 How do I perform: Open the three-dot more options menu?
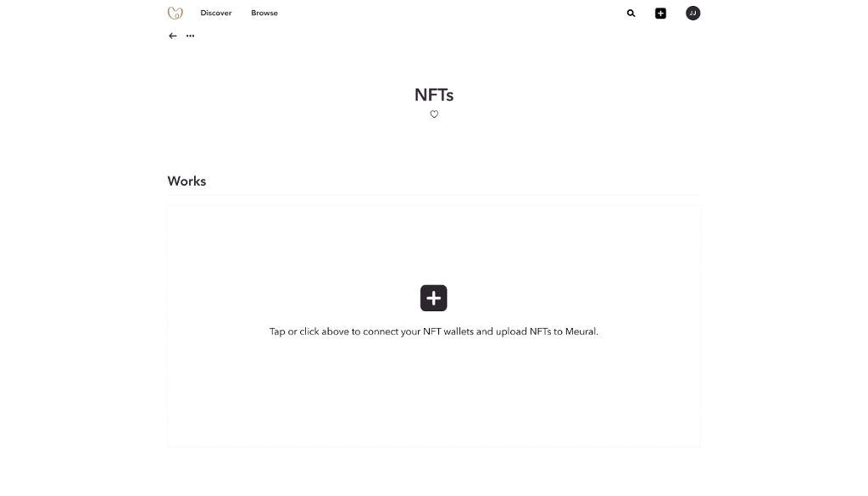click(x=190, y=36)
